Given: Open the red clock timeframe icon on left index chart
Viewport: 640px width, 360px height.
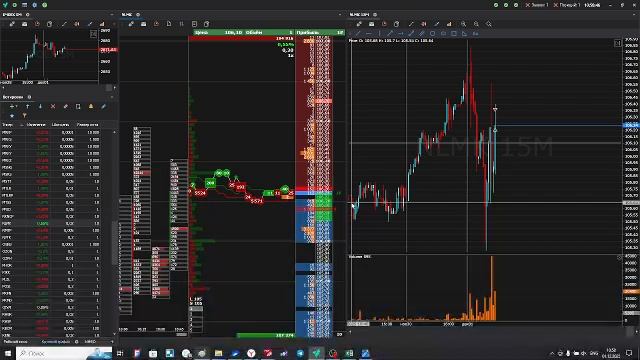Looking at the screenshot, I should click(37, 24).
